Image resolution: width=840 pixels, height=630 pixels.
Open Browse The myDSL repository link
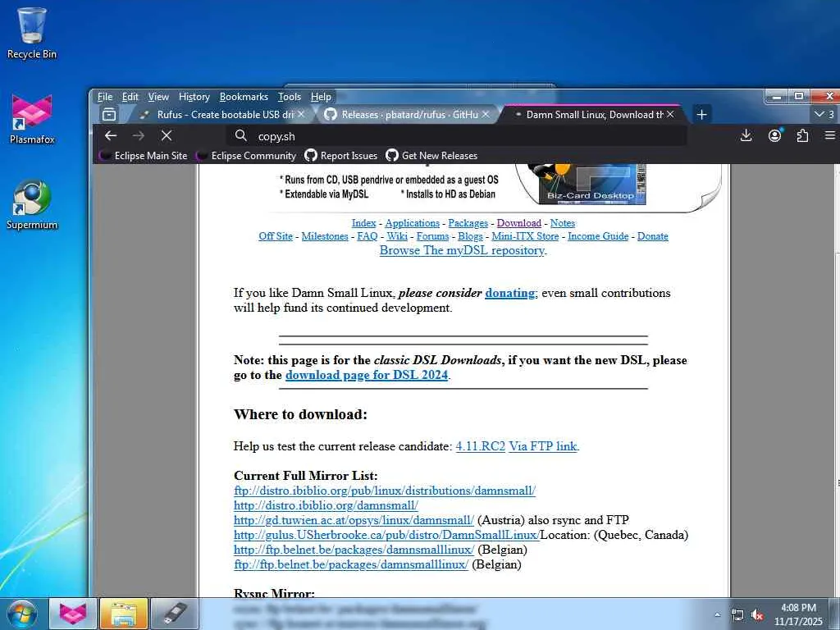(x=463, y=250)
